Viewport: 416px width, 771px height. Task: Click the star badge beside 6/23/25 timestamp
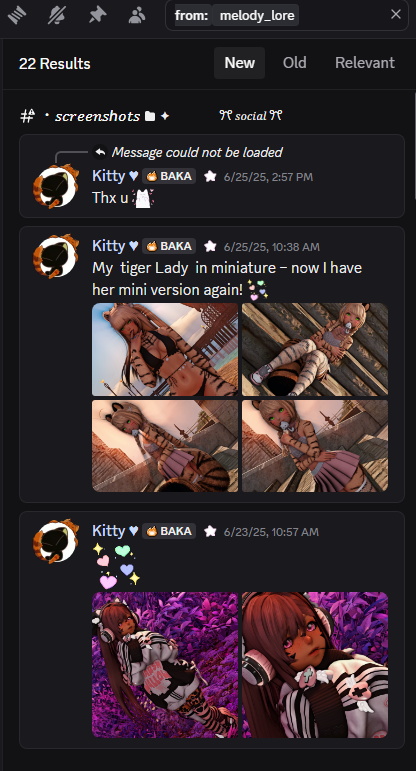[x=210, y=531]
